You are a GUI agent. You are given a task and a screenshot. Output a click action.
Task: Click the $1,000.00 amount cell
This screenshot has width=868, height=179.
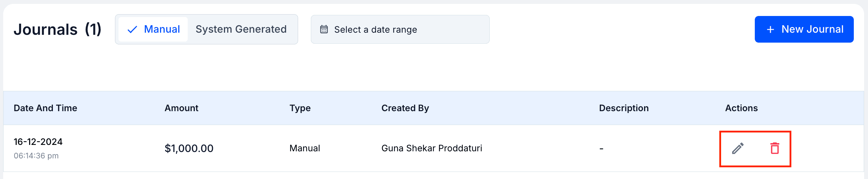coord(189,148)
